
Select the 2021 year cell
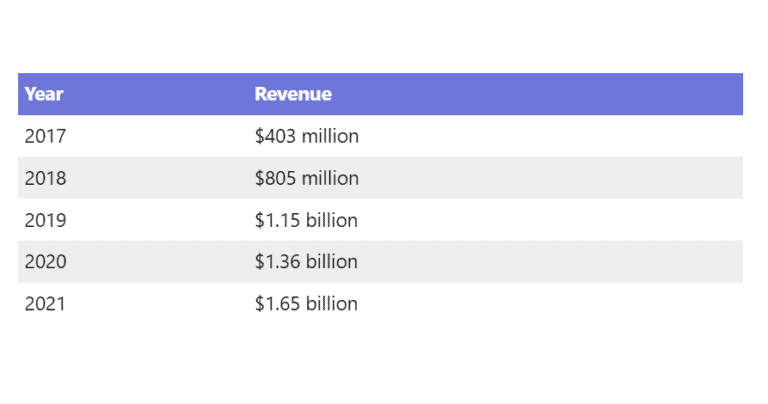45,304
